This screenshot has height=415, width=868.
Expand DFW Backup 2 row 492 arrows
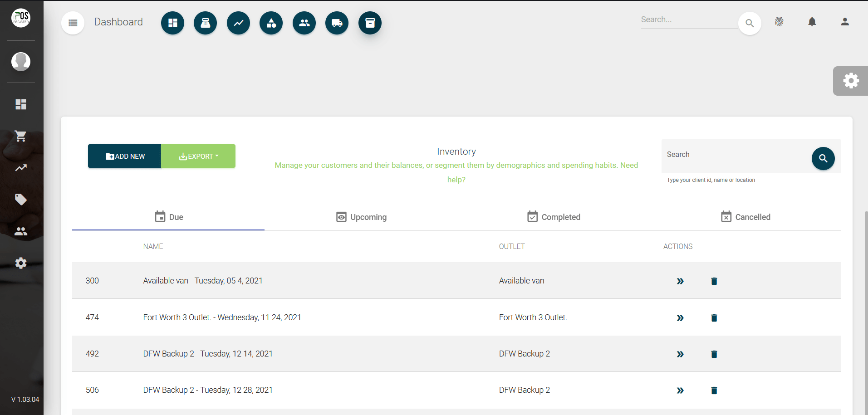coord(680,354)
